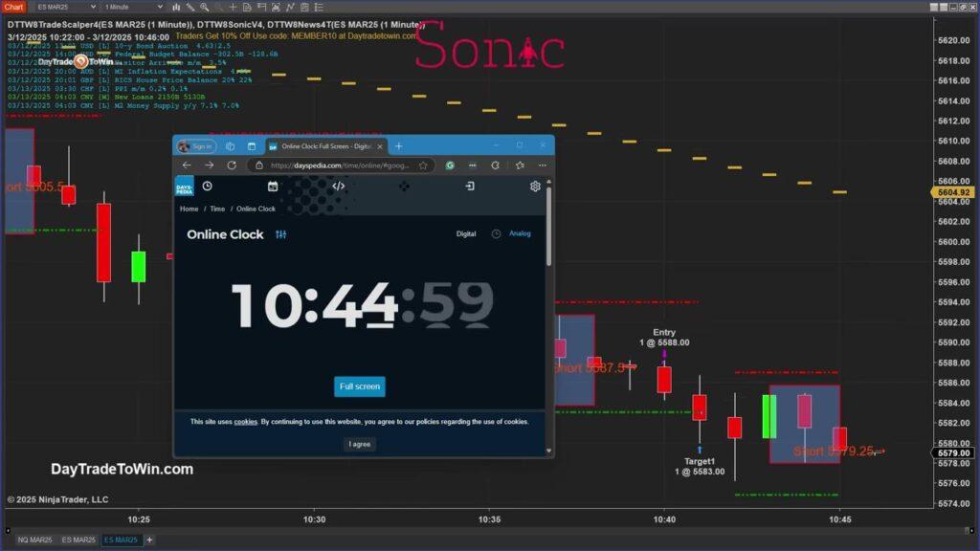Click the Grammarly extension icon in browser toolbar
The height and width of the screenshot is (551, 980).
click(x=450, y=165)
